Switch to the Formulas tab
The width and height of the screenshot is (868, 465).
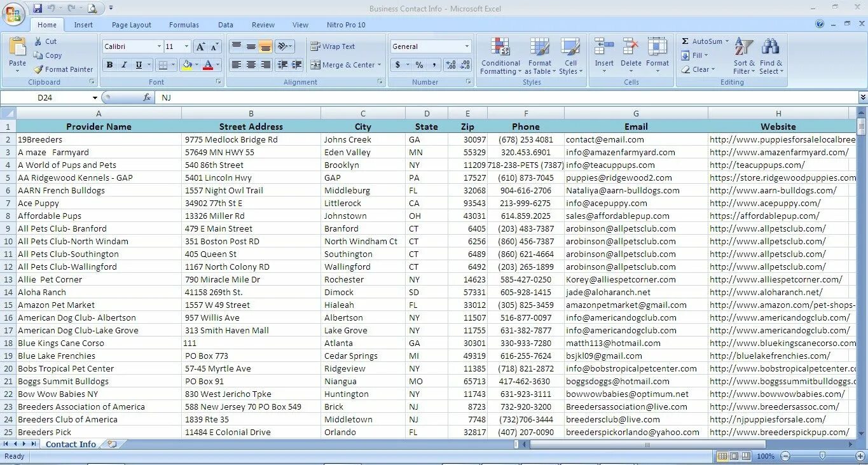(184, 25)
